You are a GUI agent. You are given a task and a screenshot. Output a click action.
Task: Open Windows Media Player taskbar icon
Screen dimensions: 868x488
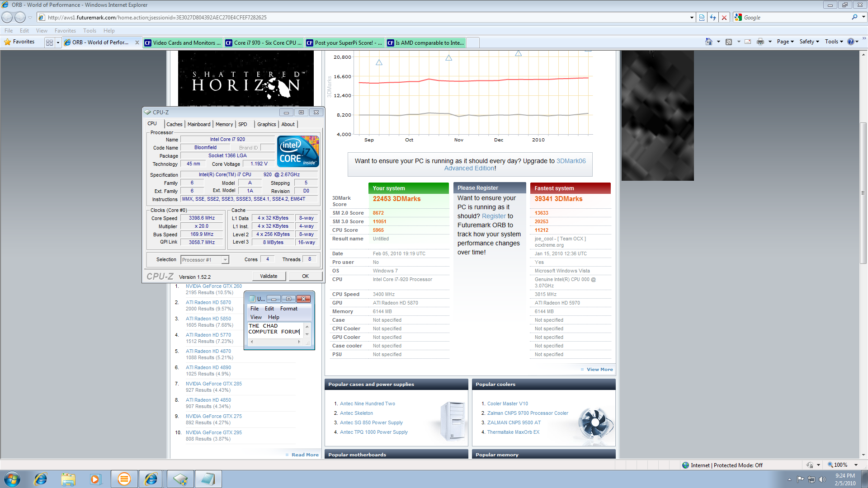click(95, 479)
